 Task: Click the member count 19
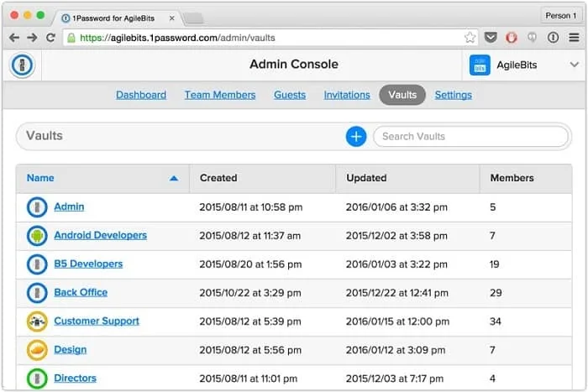[x=494, y=264]
